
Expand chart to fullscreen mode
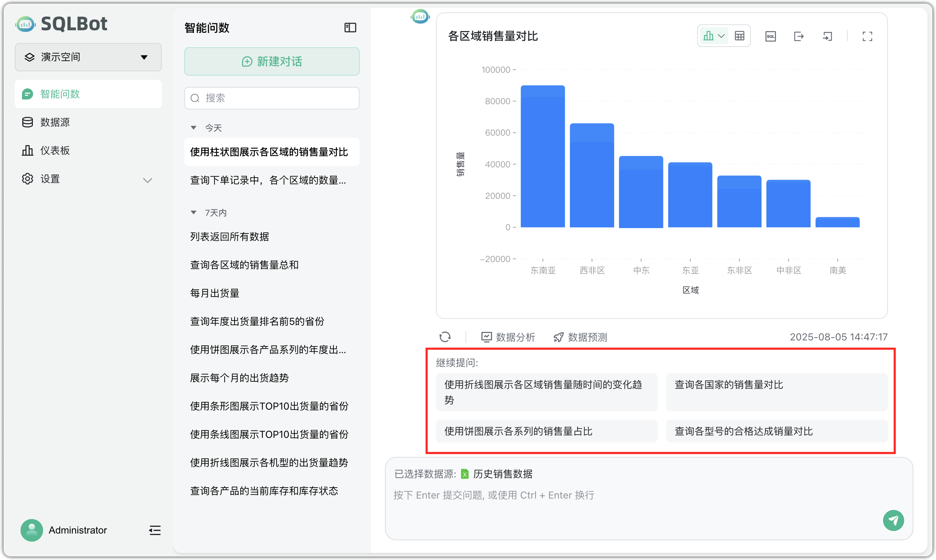coord(867,36)
